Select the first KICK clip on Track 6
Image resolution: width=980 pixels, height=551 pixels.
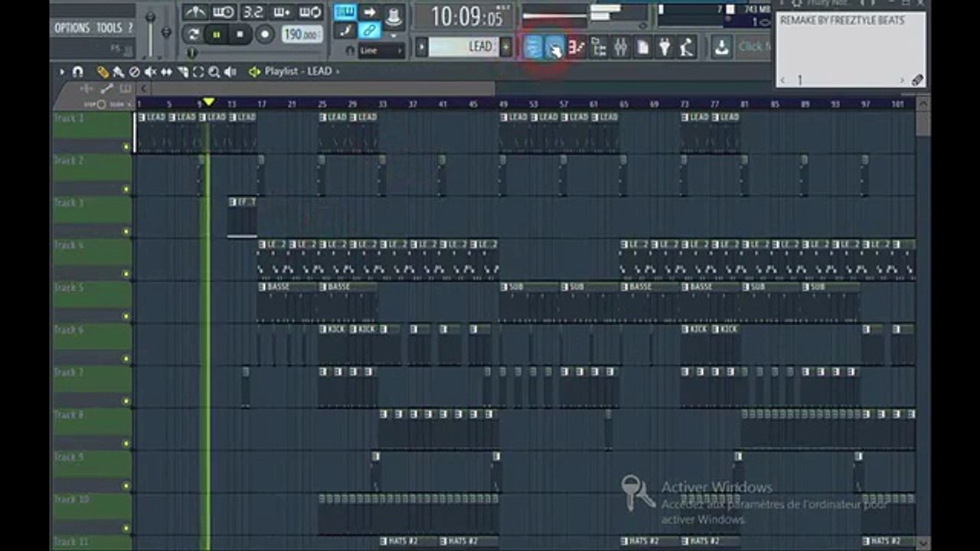click(333, 344)
